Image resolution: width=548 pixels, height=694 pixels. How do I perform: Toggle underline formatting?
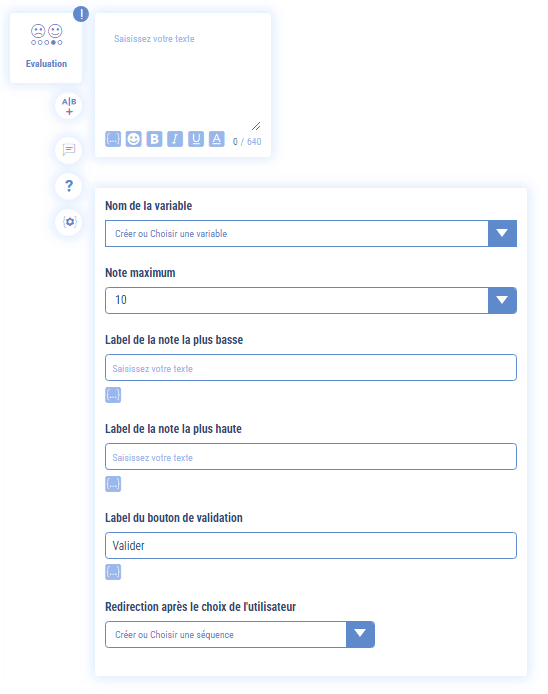[196, 139]
